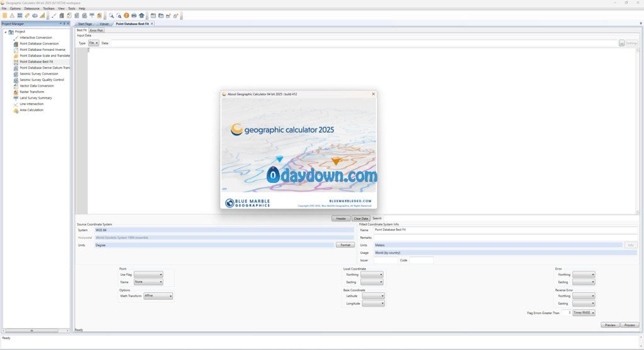Open the Base Coordinate Latitude dropdown
Screen dimensions: 644x350
pos(374,296)
